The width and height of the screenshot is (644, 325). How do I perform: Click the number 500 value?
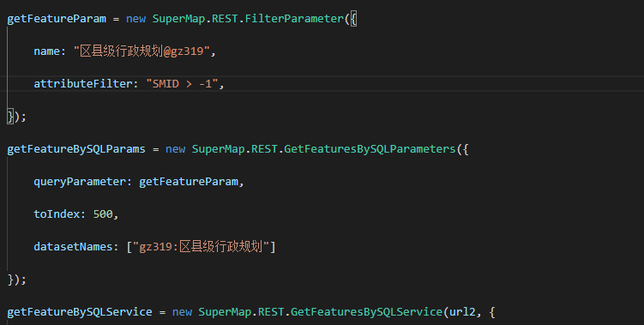point(103,214)
